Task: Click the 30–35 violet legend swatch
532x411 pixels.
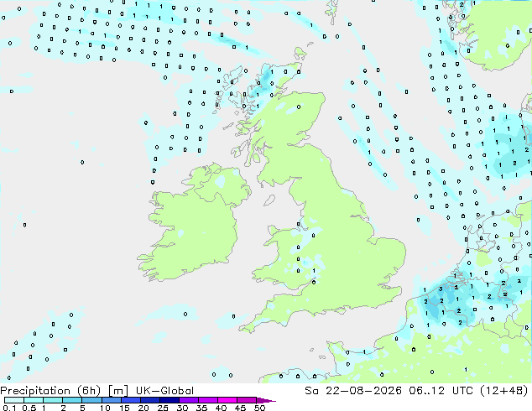Action: tap(188, 400)
